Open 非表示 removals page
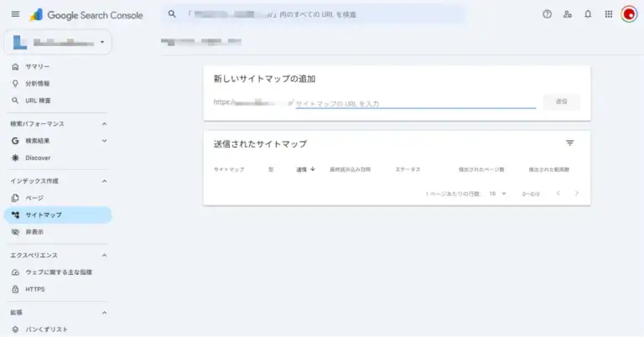 (34, 232)
